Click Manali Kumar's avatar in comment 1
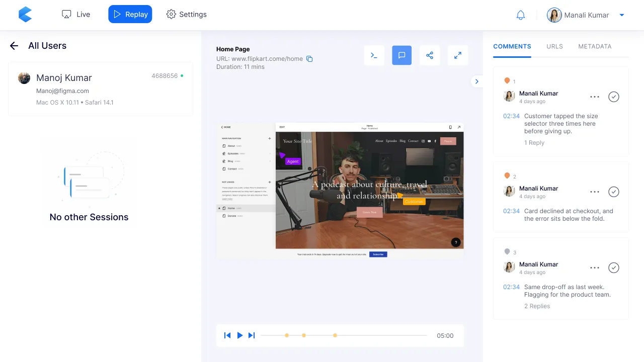 point(509,97)
